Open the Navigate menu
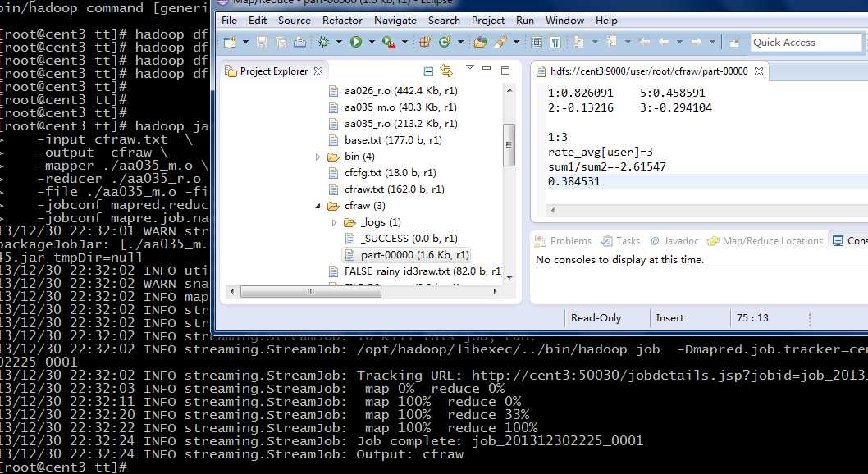Viewport: 868px width, 474px height. [x=395, y=21]
